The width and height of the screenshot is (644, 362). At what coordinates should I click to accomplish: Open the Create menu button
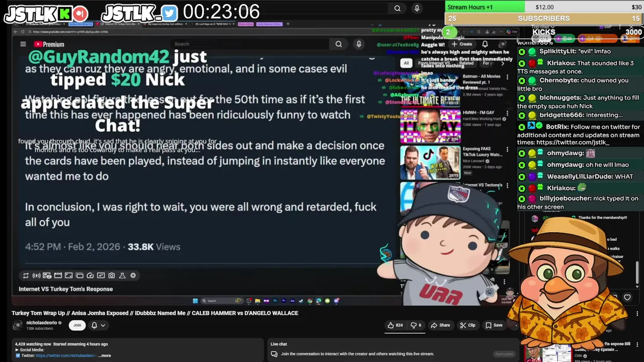[x=462, y=44]
